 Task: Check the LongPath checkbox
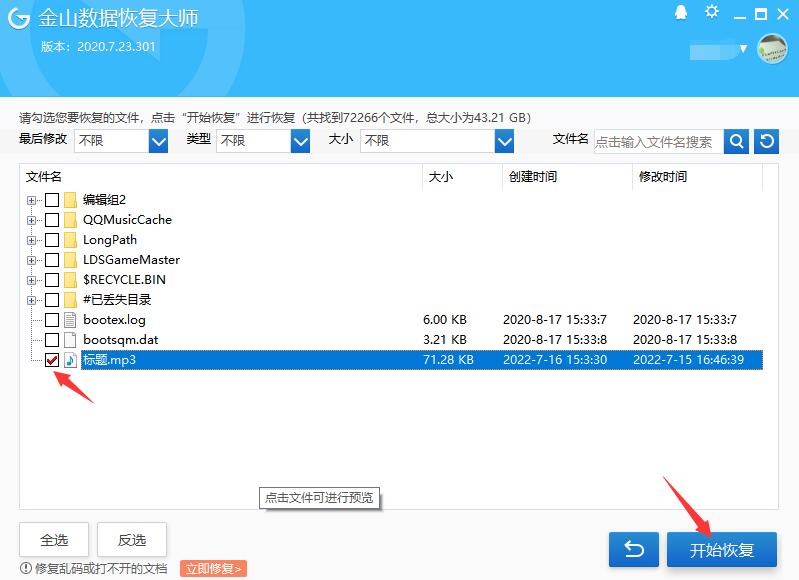click(x=52, y=240)
